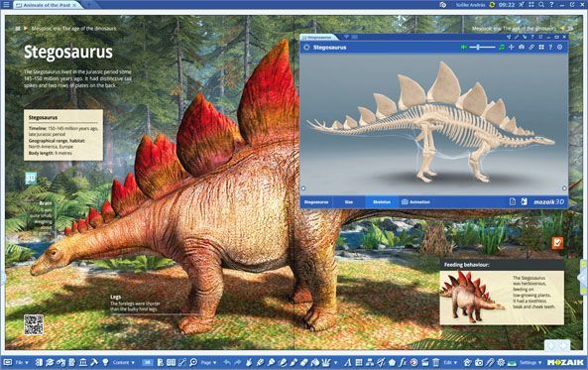The width and height of the screenshot is (588, 370).
Task: Click the mozaik3D logo in viewer
Action: (x=549, y=202)
